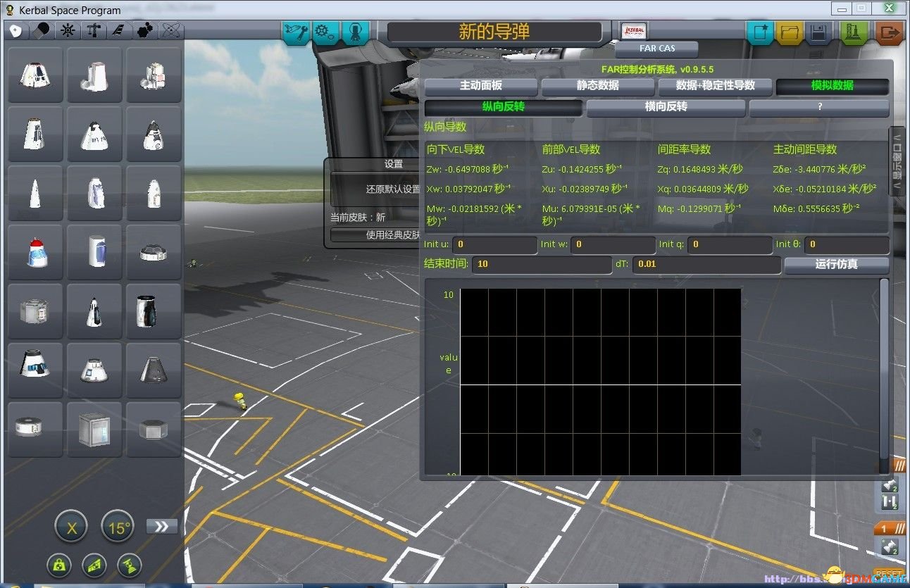The image size is (910, 588).
Task: Focus the Init q input field
Action: point(730,244)
